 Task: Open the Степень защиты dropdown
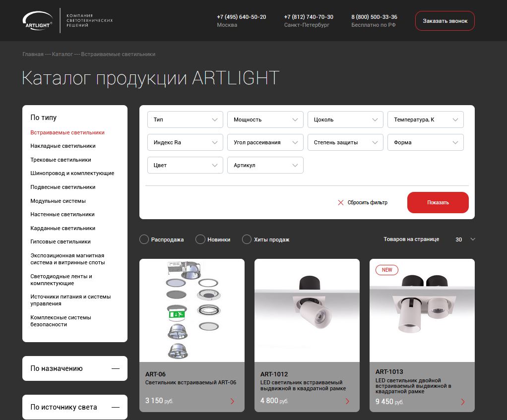click(345, 142)
